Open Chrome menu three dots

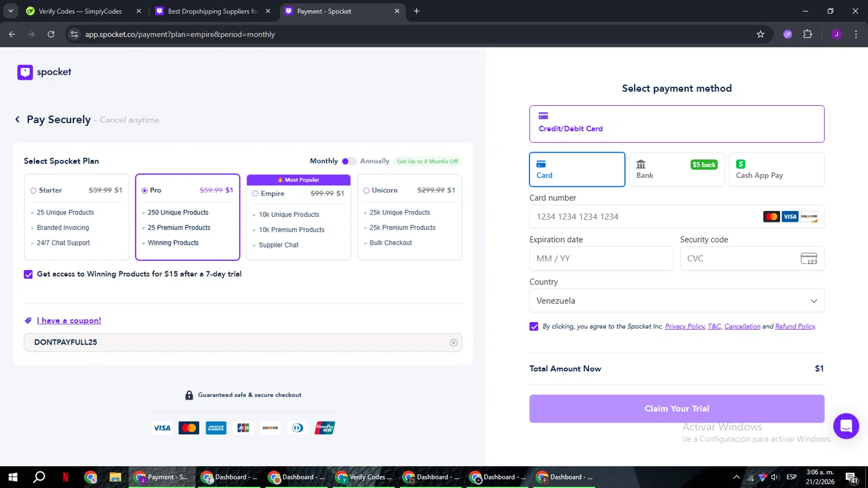pyautogui.click(x=856, y=34)
